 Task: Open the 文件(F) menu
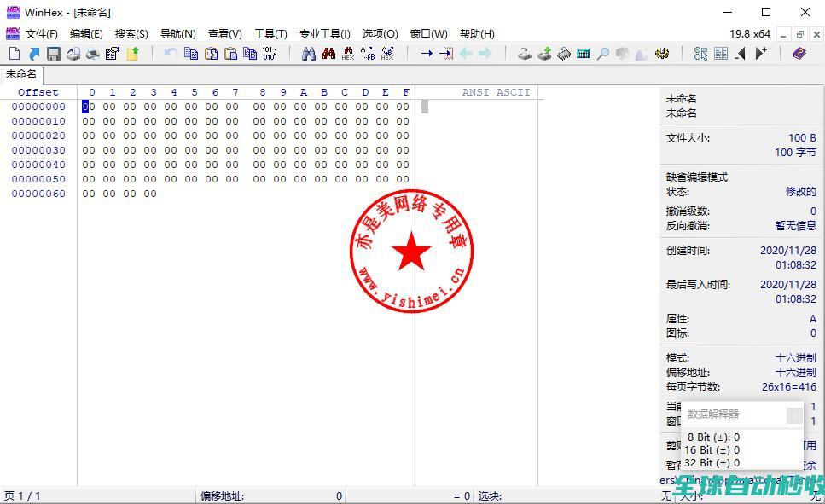click(42, 34)
